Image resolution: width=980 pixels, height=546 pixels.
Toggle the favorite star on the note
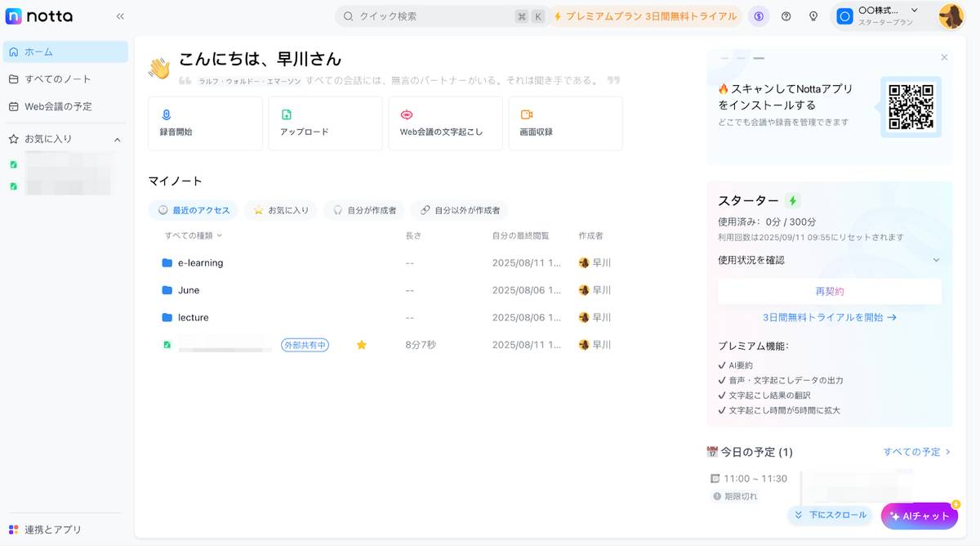pyautogui.click(x=362, y=345)
